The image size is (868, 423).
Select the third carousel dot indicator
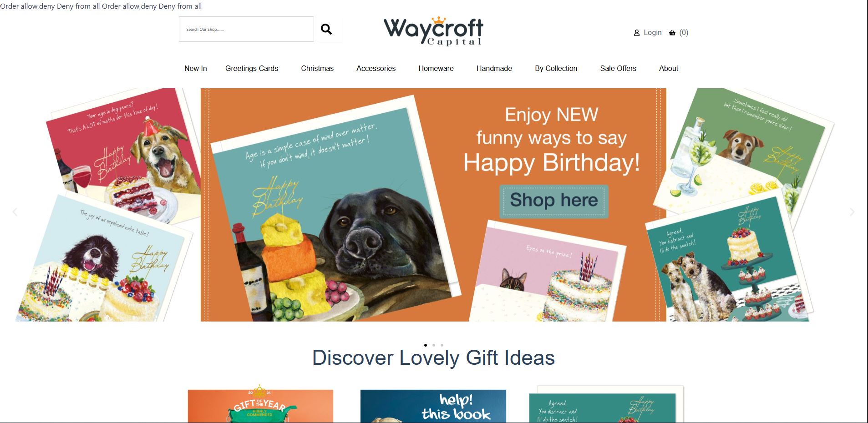[442, 345]
